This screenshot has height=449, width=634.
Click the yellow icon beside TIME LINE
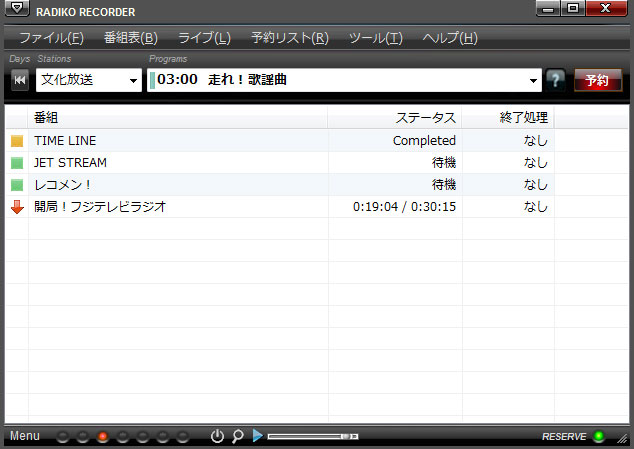tap(17, 141)
